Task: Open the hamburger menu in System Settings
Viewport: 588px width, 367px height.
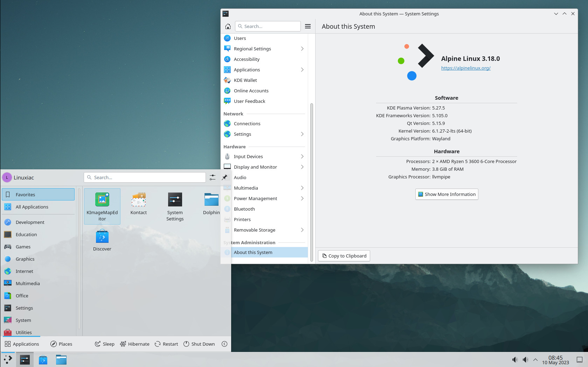Action: point(308,26)
